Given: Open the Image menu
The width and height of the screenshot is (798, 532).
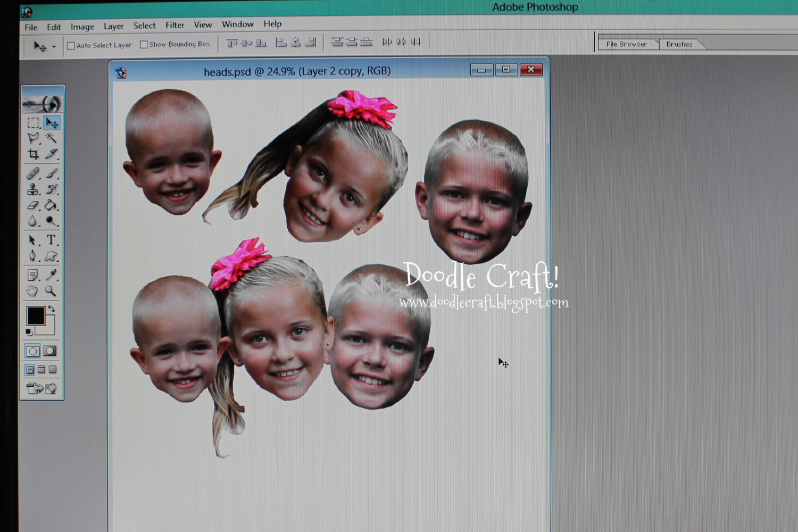Looking at the screenshot, I should (x=82, y=27).
